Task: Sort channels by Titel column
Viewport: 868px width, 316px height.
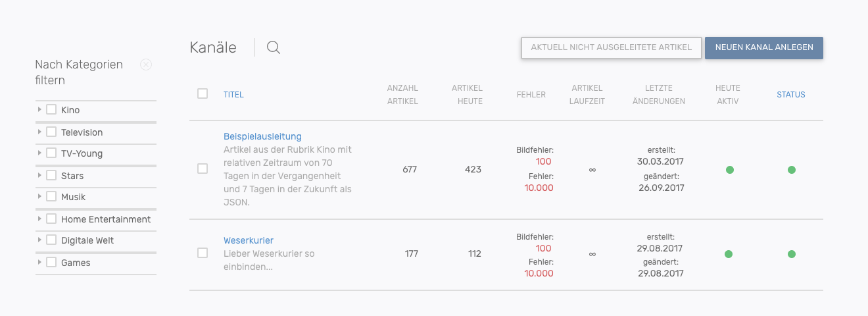Action: coord(233,95)
